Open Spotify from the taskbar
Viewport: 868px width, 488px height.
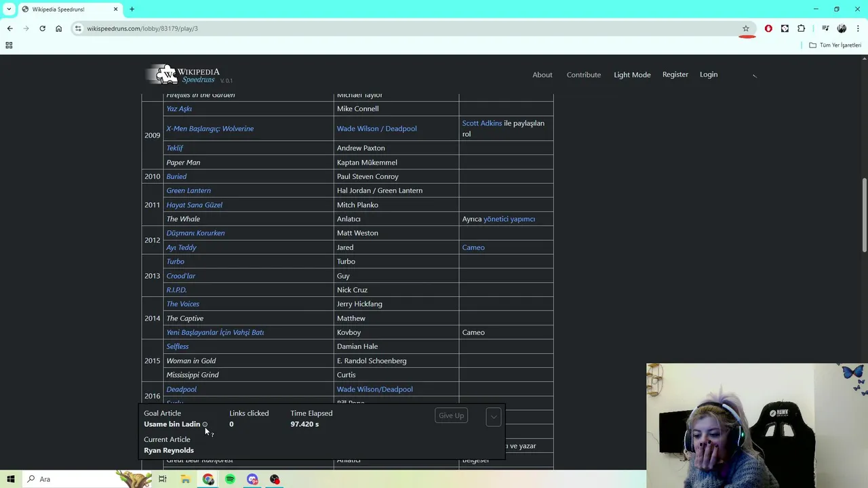230,479
